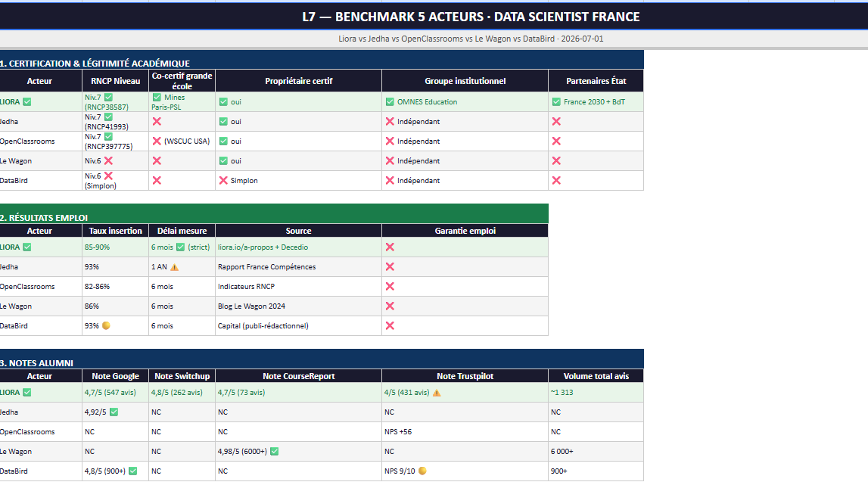Select the cell 'Niv.7 (RNCP38587)'

pos(115,102)
